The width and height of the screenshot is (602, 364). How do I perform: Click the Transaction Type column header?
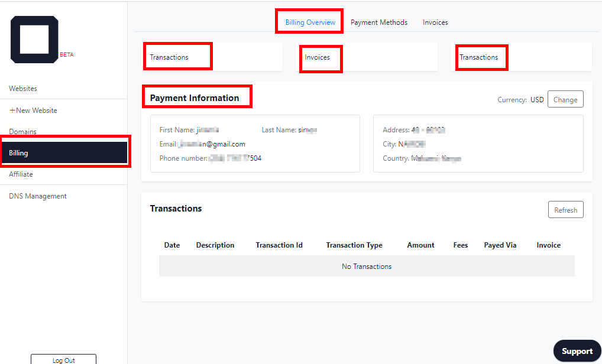tap(354, 245)
